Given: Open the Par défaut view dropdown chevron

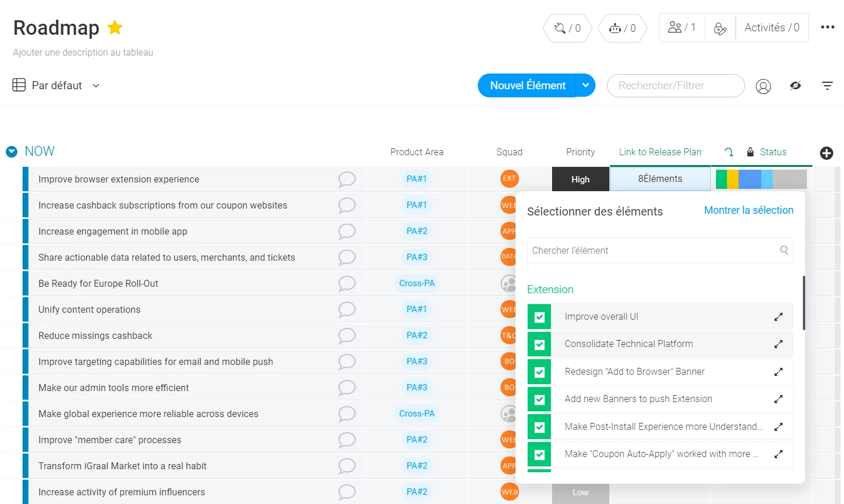Looking at the screenshot, I should click(x=96, y=86).
